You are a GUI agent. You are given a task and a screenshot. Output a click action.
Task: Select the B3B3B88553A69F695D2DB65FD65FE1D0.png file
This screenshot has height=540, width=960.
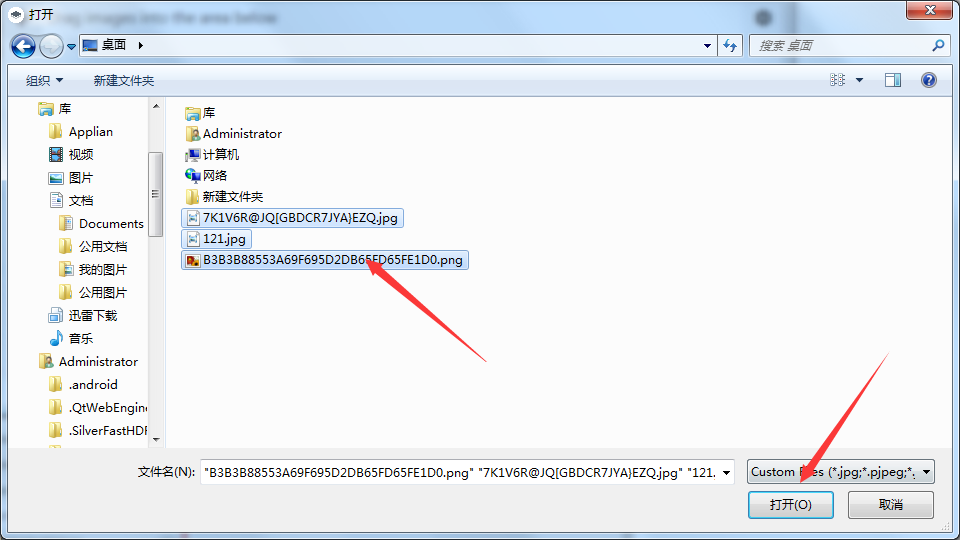324,260
